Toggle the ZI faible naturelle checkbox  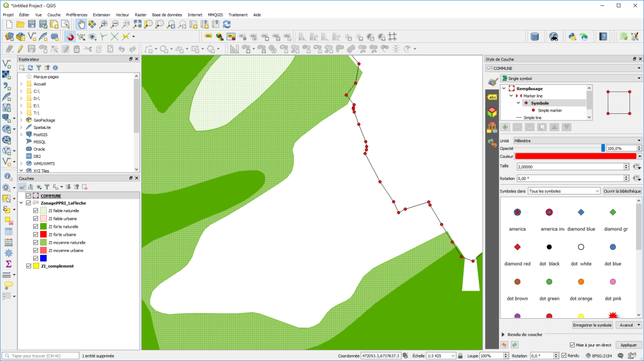tap(36, 211)
